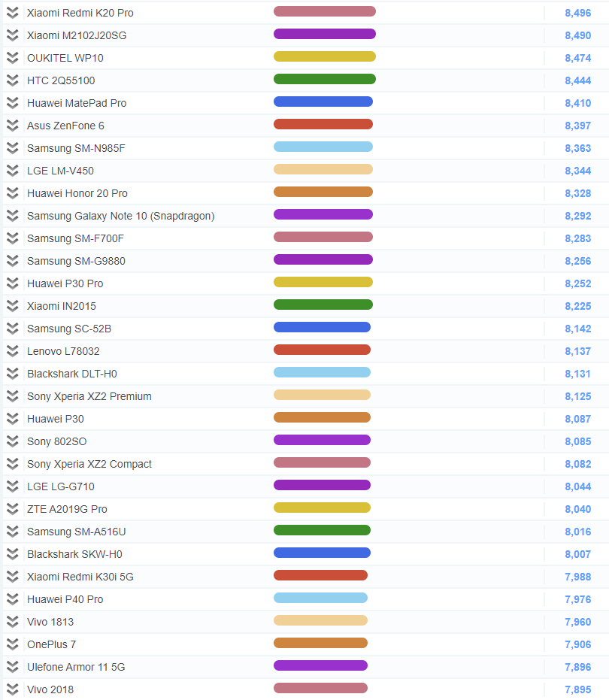Click the yellow bar for ZTE A2019G Pro
The width and height of the screenshot is (609, 700).
tap(322, 508)
